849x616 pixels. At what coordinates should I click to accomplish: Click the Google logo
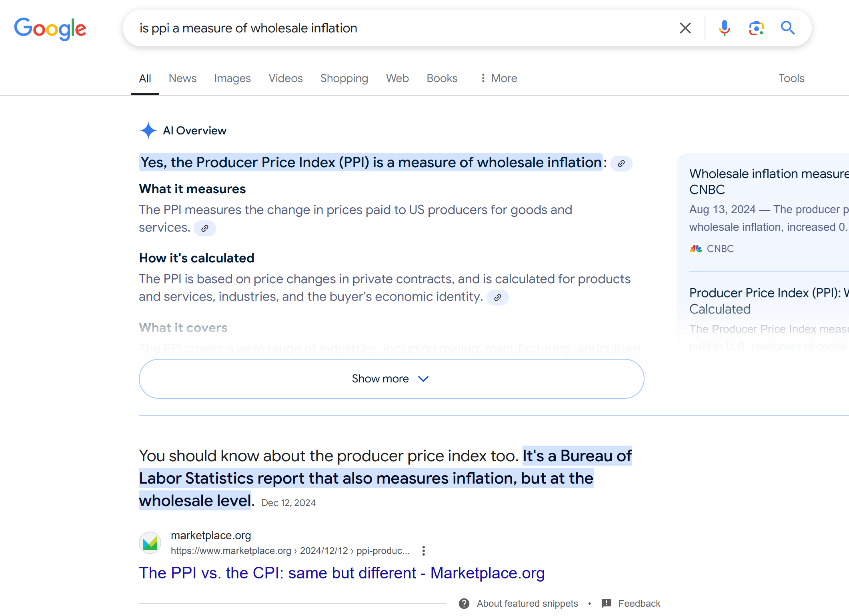(x=50, y=28)
